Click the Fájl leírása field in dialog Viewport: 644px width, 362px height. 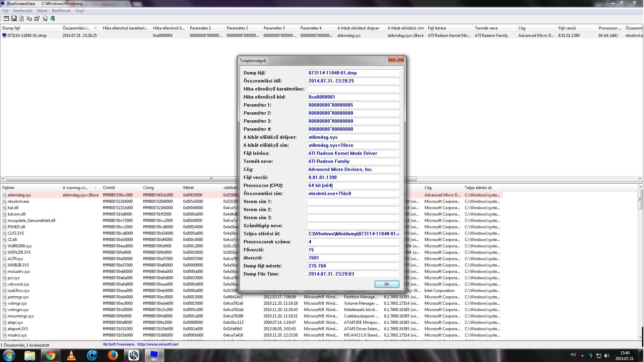tap(353, 153)
